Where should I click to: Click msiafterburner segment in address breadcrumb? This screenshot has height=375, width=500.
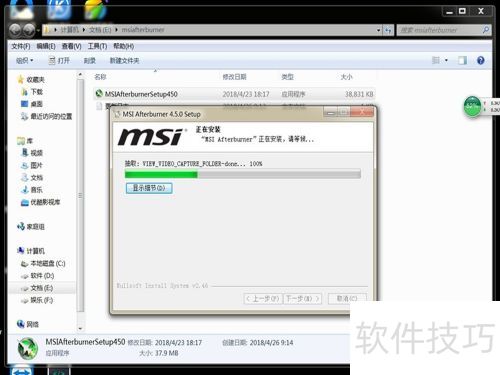(143, 30)
